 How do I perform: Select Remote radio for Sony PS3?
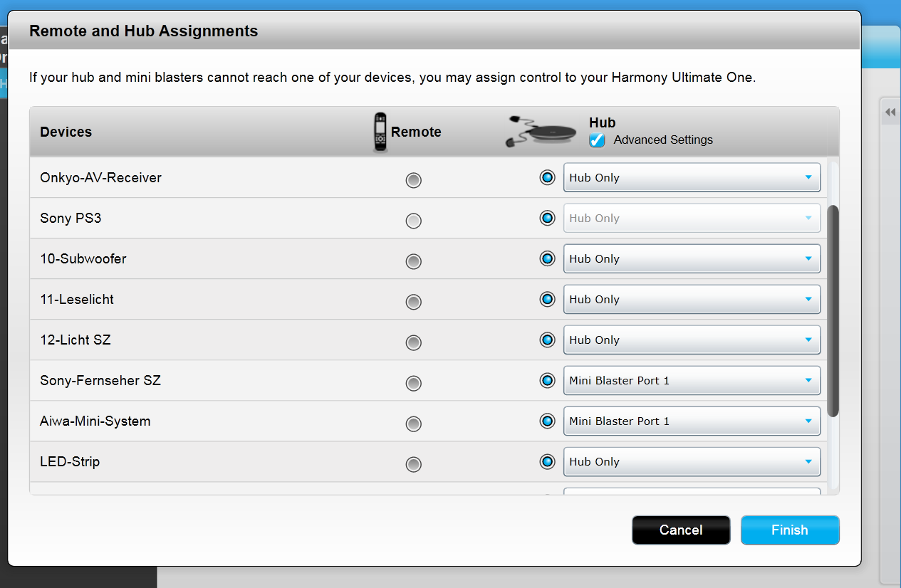(x=413, y=221)
